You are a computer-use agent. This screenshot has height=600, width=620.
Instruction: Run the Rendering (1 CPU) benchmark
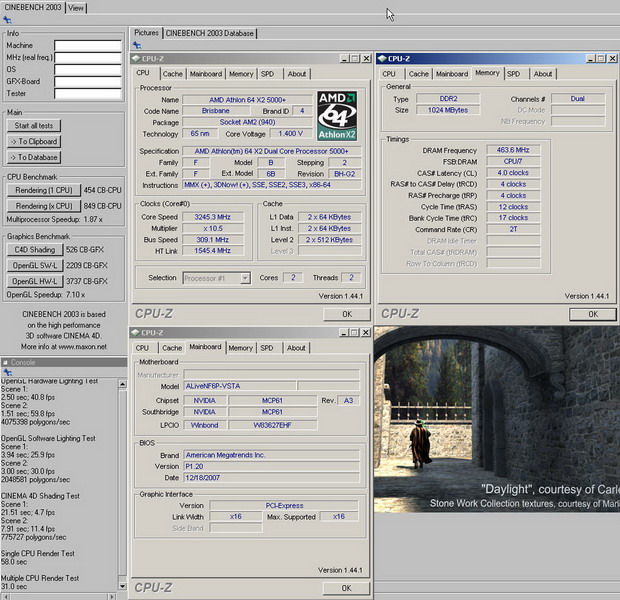(43, 190)
